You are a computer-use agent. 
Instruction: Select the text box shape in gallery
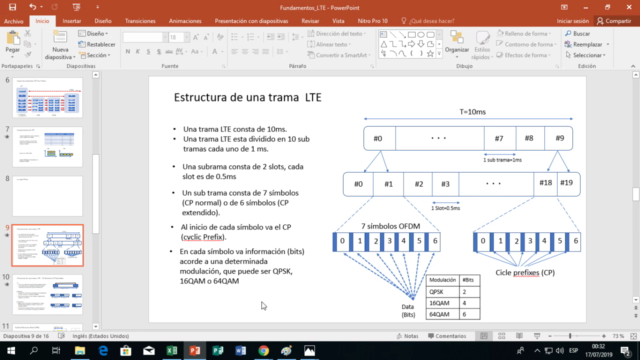[383, 35]
